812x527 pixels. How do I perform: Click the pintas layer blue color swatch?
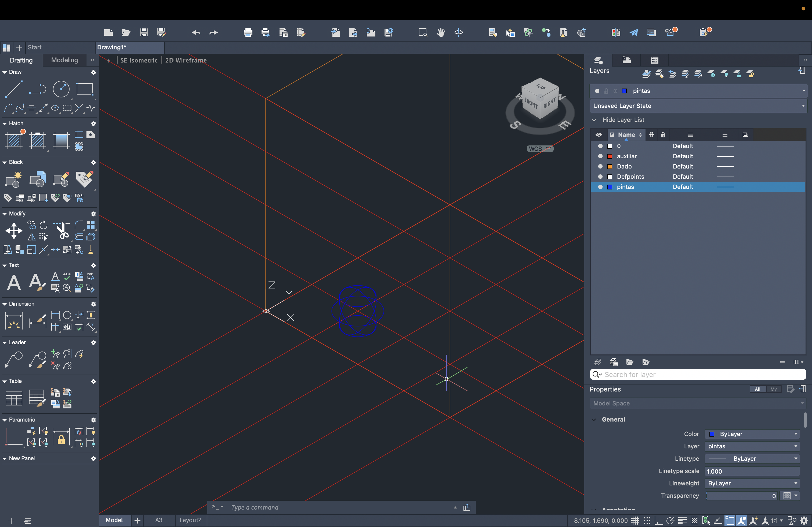[610, 187]
